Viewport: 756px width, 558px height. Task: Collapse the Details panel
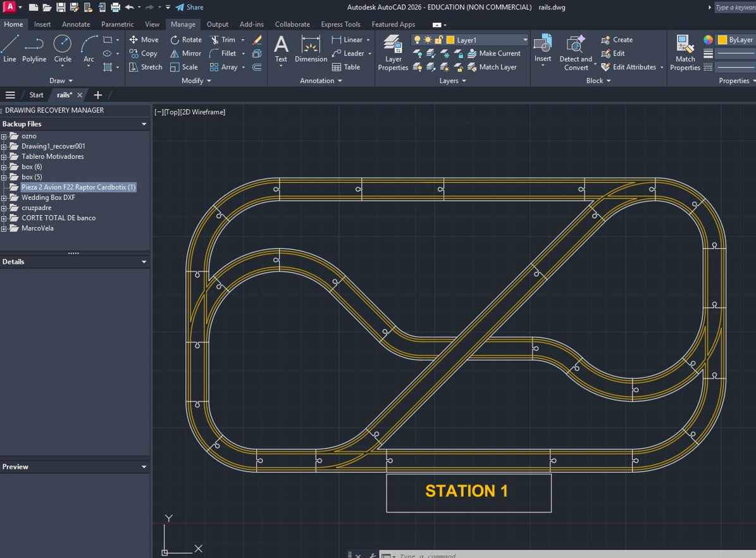pos(144,261)
